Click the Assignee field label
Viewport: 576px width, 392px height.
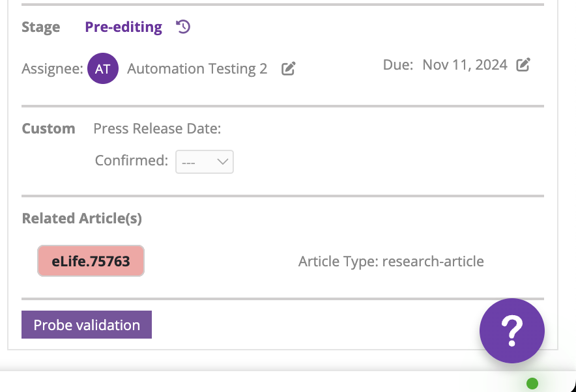52,69
